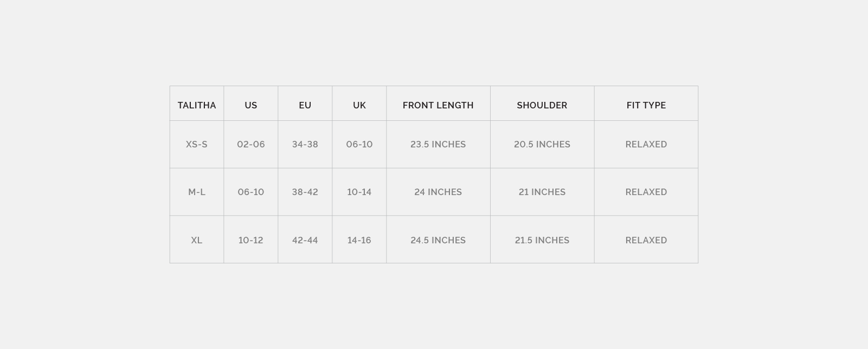Viewport: 868px width, 349px height.
Task: Select the FIT TYPE header cell
Action: [x=646, y=105]
